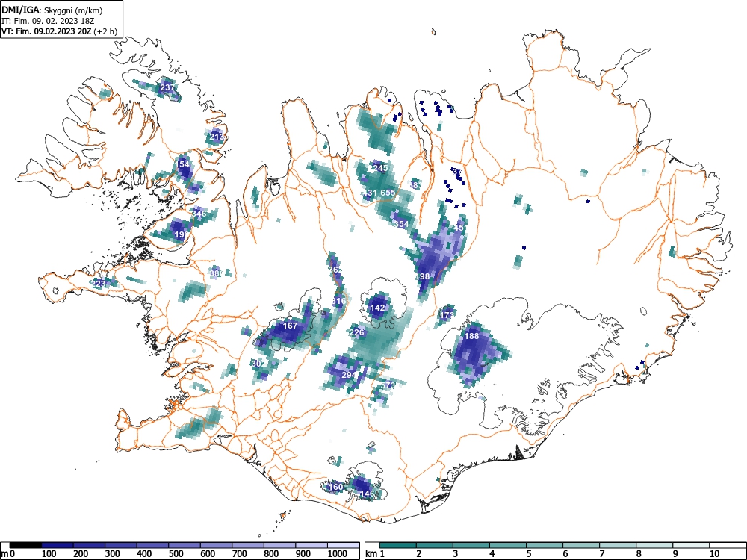Click the visibility value 226
The width and height of the screenshot is (747, 560).
[x=357, y=332]
